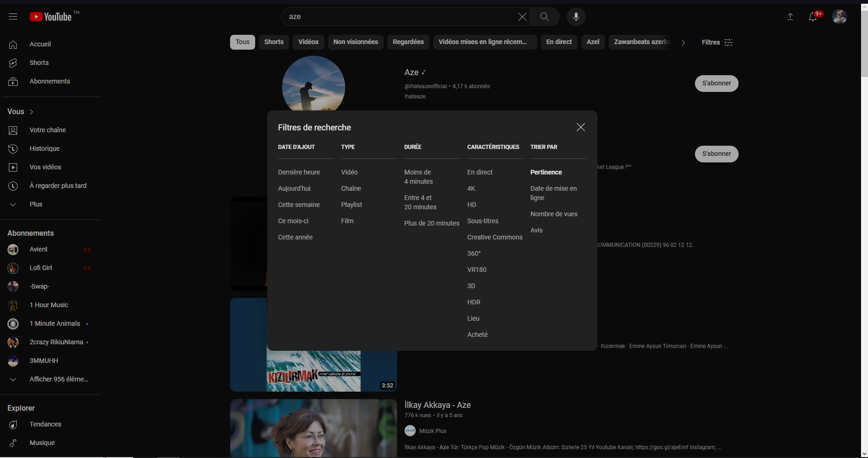Select the Vidéos filter chip
This screenshot has height=458, width=868.
point(309,42)
